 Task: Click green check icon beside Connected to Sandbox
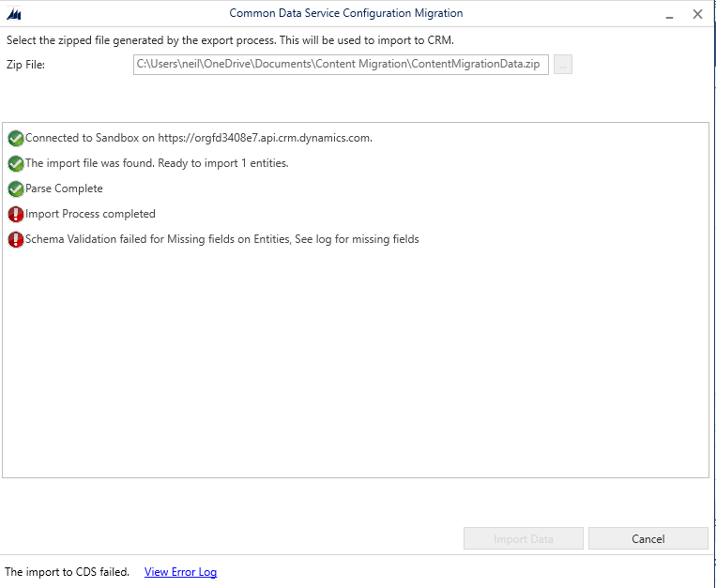tap(15, 139)
